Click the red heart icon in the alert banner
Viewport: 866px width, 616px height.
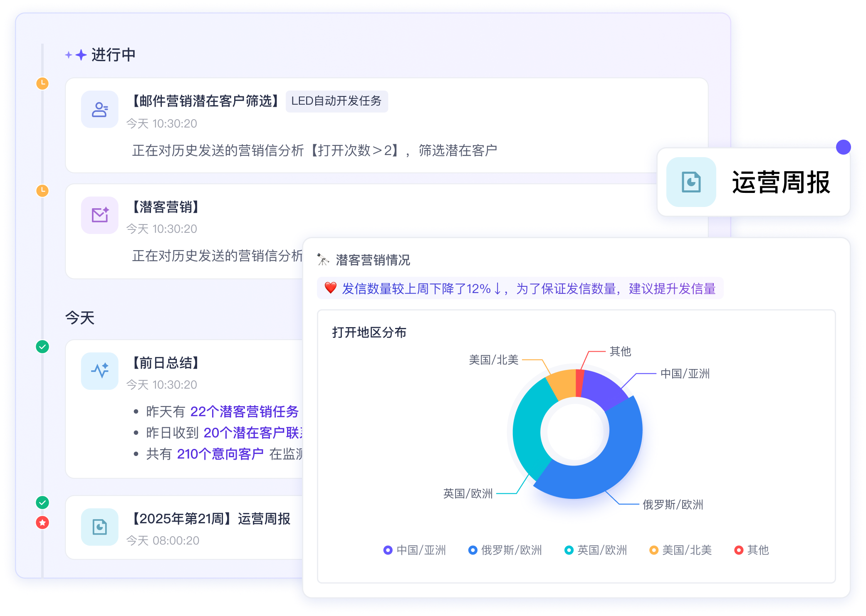[x=330, y=288]
